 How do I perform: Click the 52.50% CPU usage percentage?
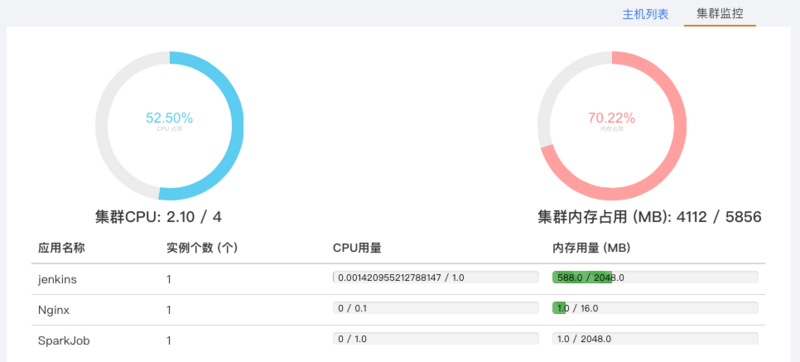coord(169,118)
